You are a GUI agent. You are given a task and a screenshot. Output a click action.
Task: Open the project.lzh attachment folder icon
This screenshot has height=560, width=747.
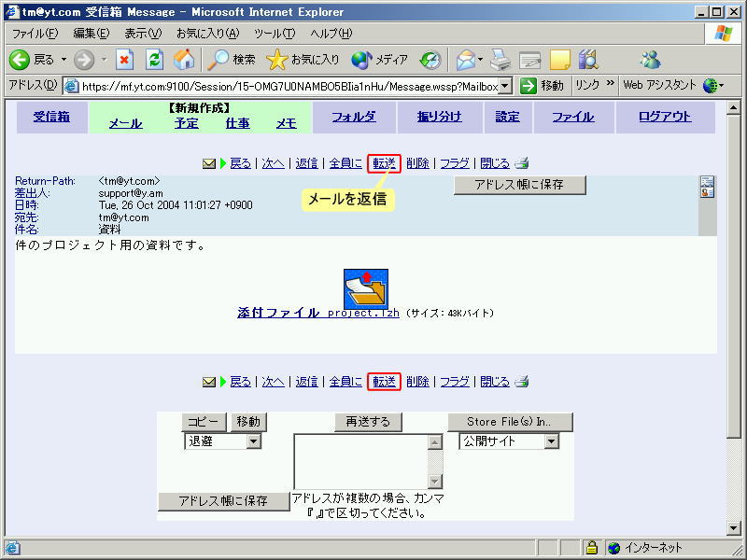pyautogui.click(x=366, y=289)
